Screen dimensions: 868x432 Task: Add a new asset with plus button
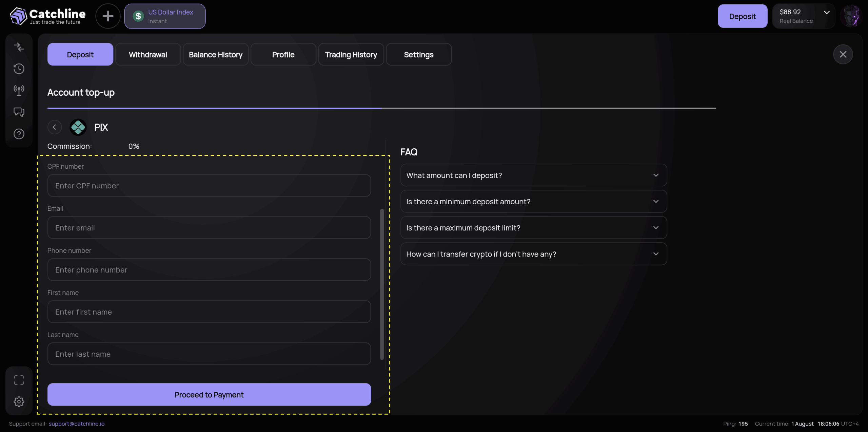click(108, 16)
